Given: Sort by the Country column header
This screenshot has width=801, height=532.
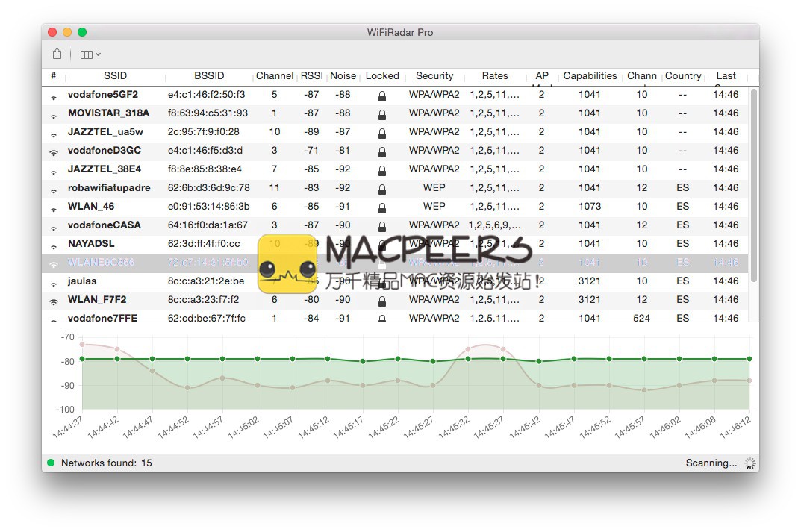Looking at the screenshot, I should pos(683,75).
